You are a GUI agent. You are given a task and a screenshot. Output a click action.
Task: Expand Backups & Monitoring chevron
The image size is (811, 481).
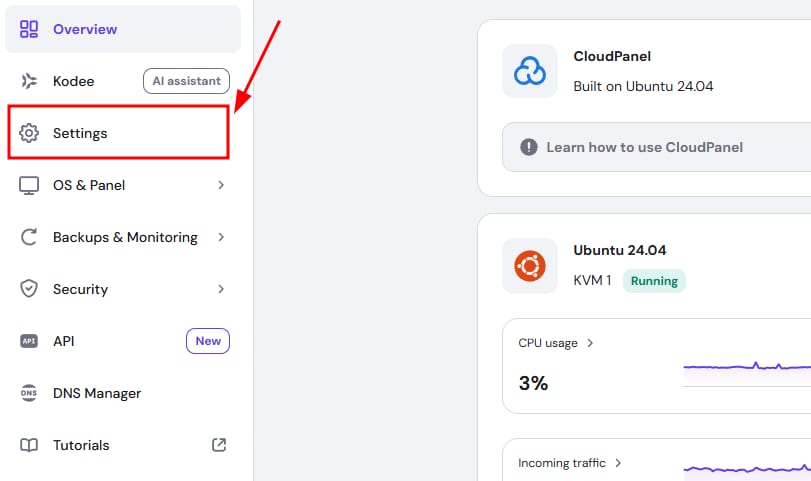(x=221, y=237)
